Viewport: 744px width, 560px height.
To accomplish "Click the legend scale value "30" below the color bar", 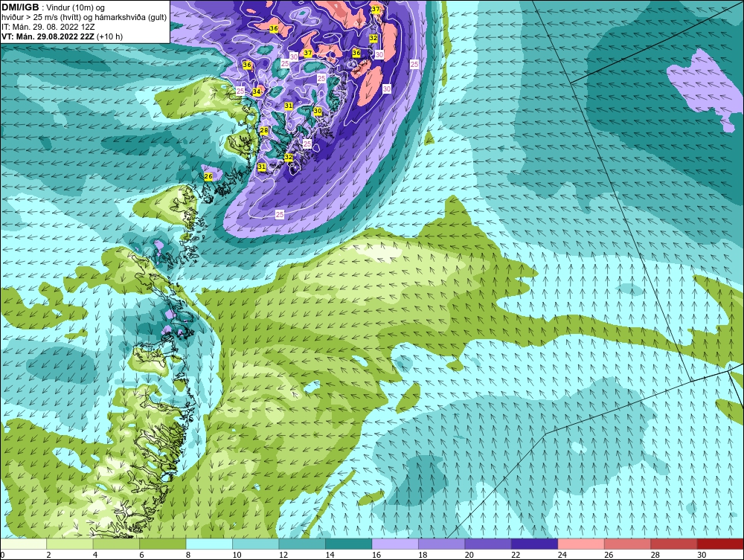I will click(x=702, y=555).
